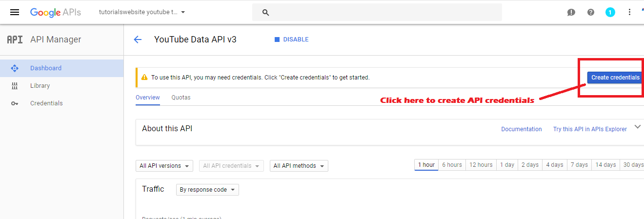Screen dimensions: 644x219
Task: Open the All API credentials dropdown
Action: pos(231,166)
